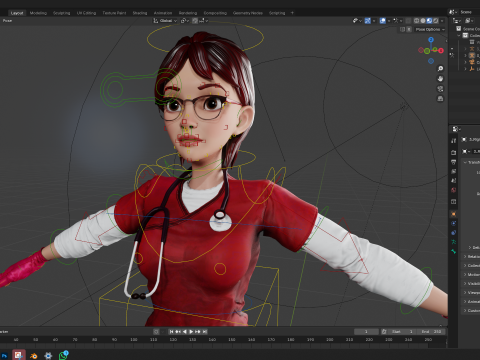The width and height of the screenshot is (480, 360).
Task: Play the animation forward
Action: [191, 332]
